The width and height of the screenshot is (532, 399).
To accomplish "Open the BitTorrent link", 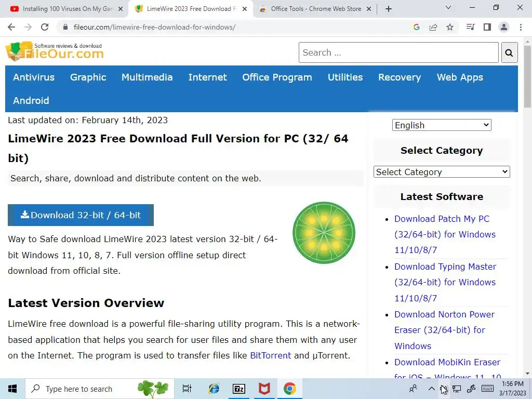I will 270,355.
